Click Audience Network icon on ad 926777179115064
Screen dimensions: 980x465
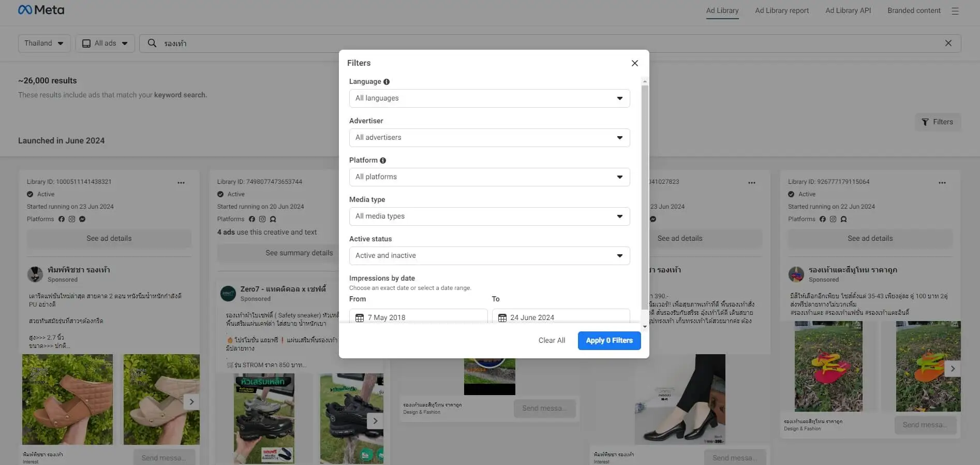pos(843,219)
